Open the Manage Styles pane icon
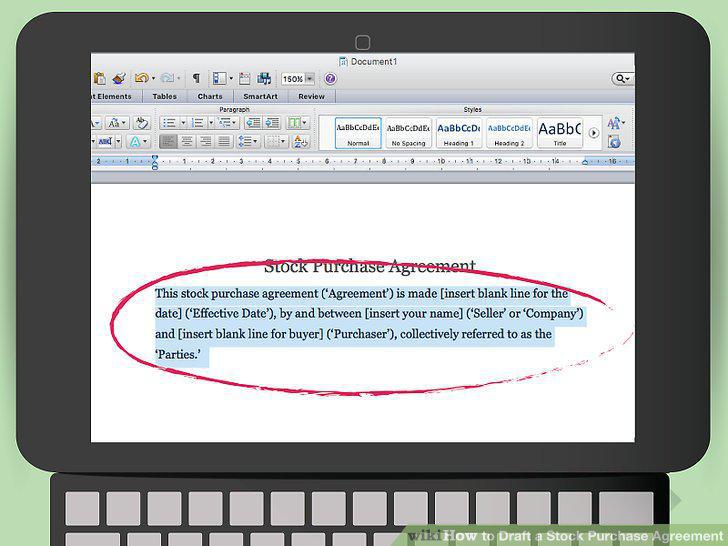The image size is (728, 546). click(614, 142)
